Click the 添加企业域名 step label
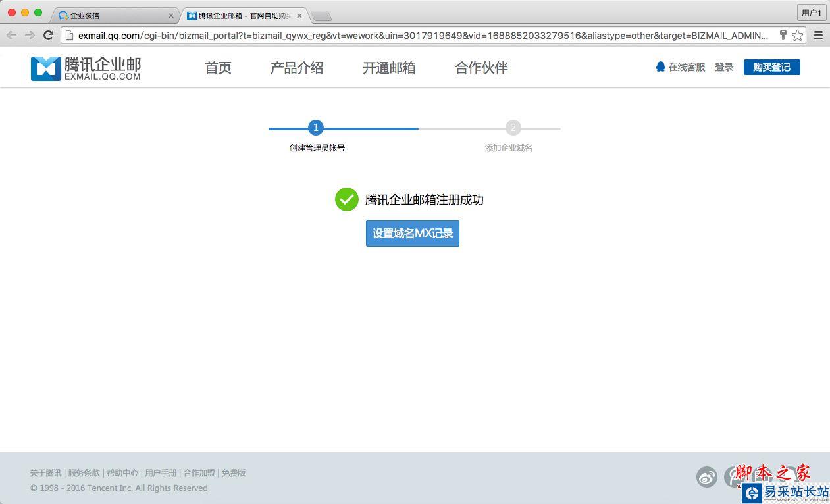The width and height of the screenshot is (830, 504). click(509, 148)
